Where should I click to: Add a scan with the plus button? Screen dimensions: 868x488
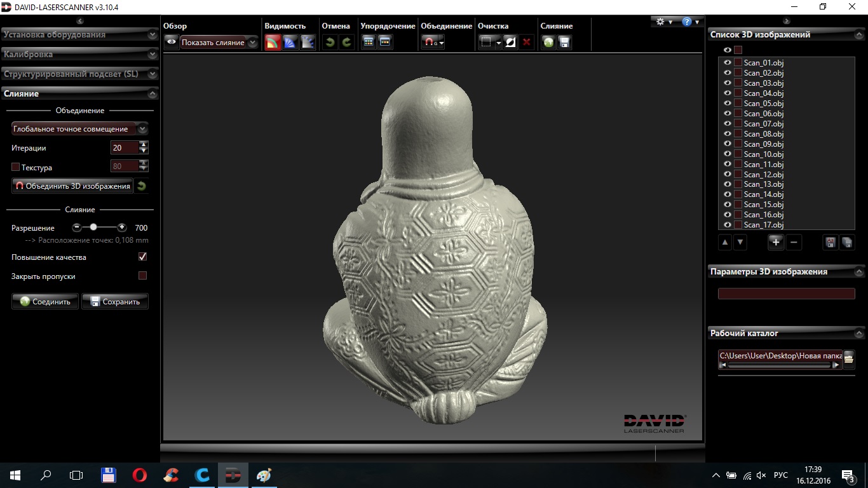click(x=775, y=242)
